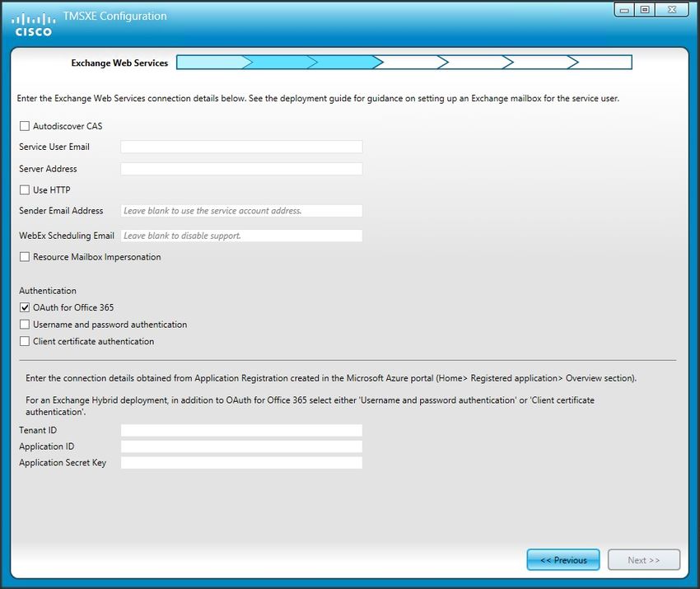Select Client certificate authentication
Screen dimensions: 700x589
[25, 342]
